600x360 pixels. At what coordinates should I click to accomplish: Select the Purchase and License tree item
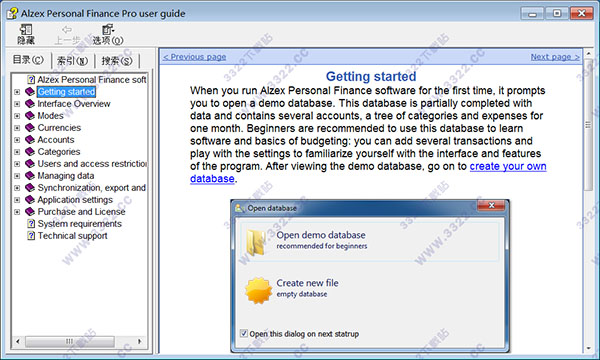[x=81, y=212]
